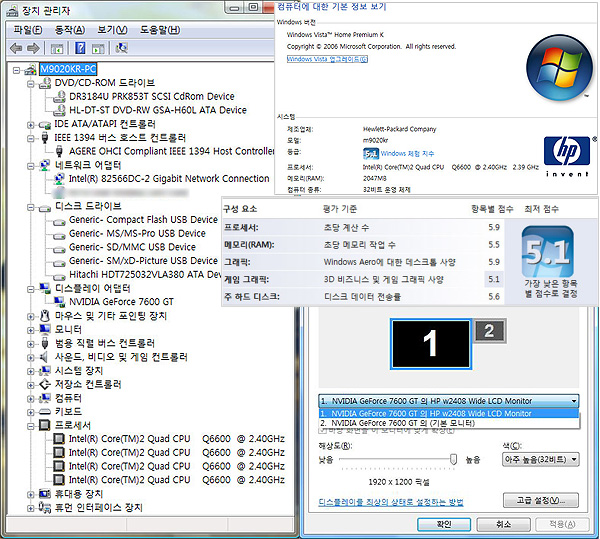Viewport: 600px width, 539px height.
Task: Click the 컴퓨터 category icon
Action: point(45,398)
